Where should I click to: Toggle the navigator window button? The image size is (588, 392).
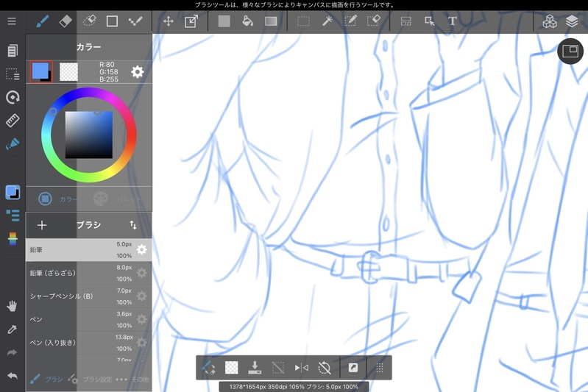click(570, 51)
